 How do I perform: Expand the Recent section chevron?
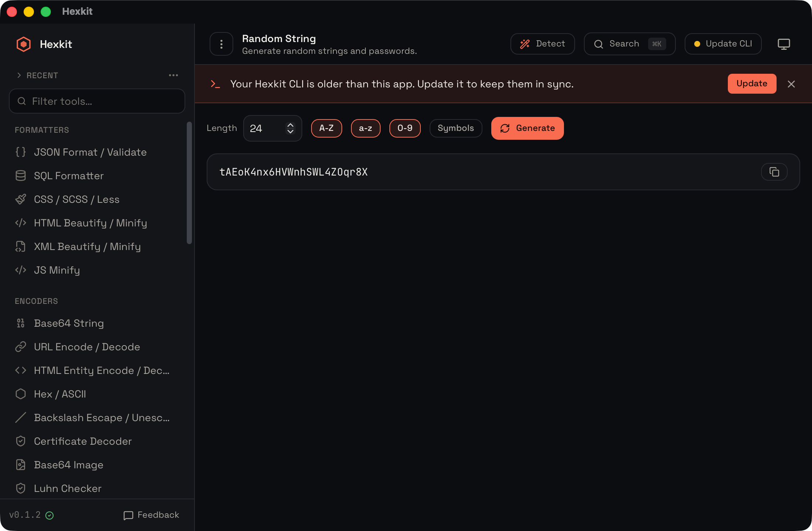pyautogui.click(x=19, y=75)
